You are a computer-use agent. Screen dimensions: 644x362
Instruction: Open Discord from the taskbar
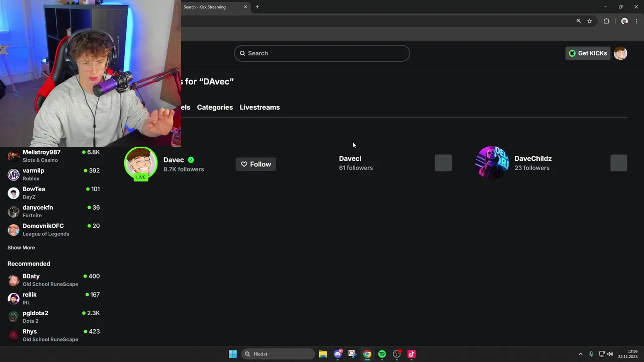(338, 354)
